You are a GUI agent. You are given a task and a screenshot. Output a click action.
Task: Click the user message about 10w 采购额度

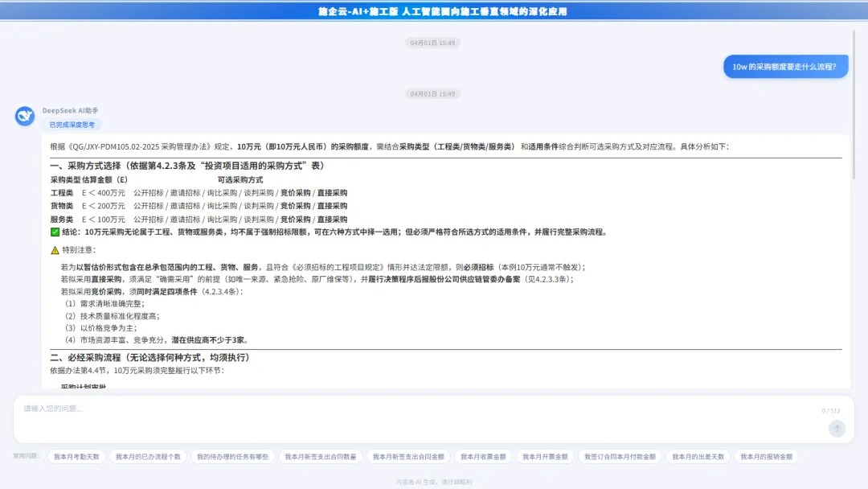[x=785, y=66]
